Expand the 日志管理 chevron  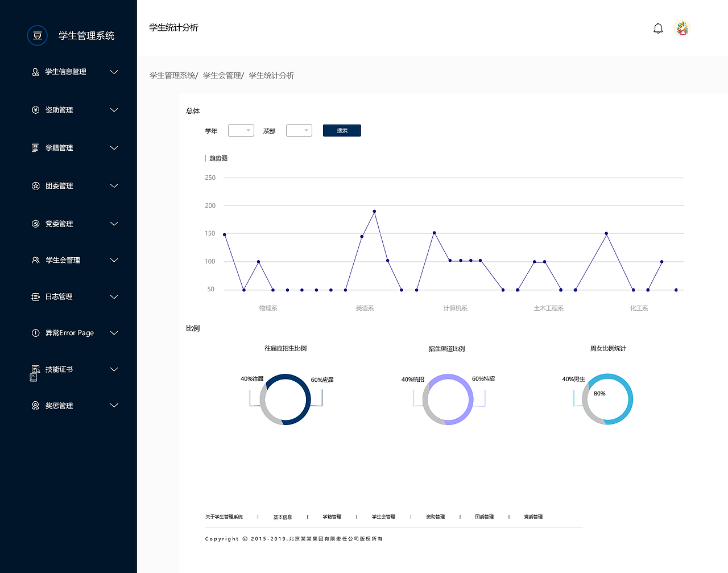(114, 296)
